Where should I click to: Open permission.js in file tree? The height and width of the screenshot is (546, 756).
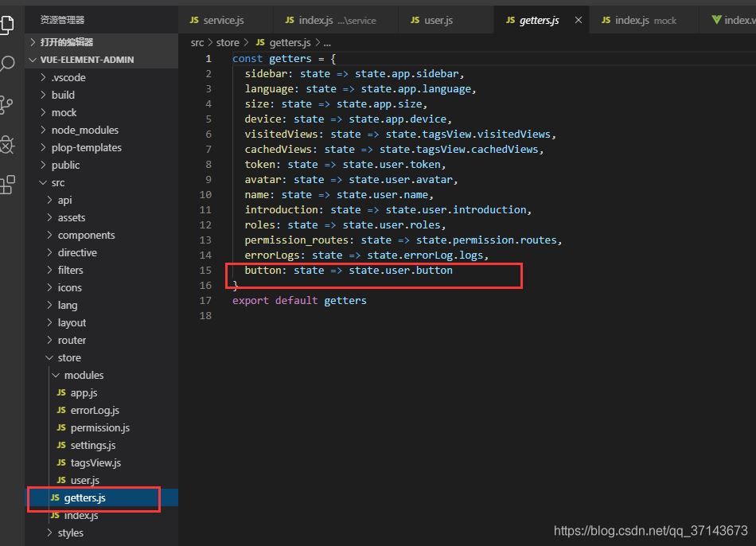pos(99,428)
